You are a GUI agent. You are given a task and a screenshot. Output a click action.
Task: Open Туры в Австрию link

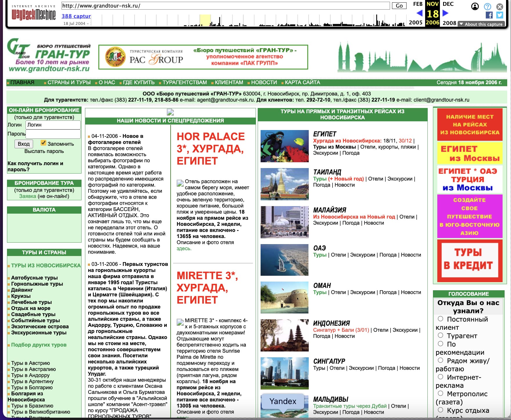pos(30,363)
